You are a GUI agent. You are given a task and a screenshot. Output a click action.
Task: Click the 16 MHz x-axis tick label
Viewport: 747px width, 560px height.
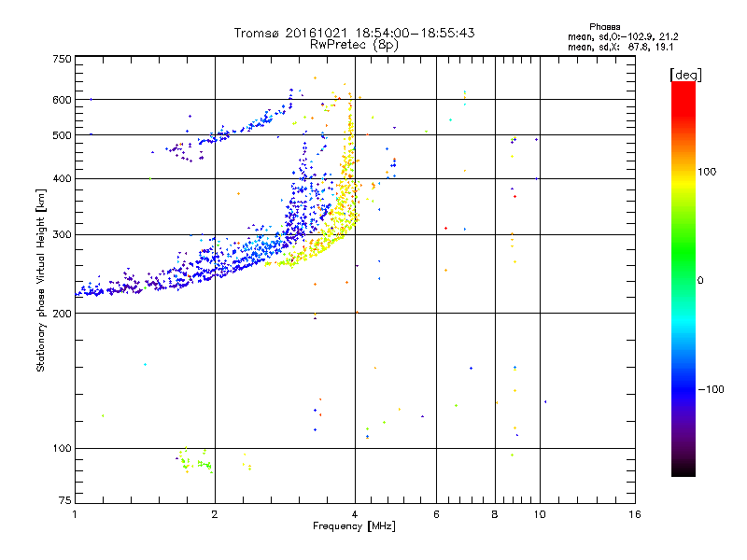634,515
